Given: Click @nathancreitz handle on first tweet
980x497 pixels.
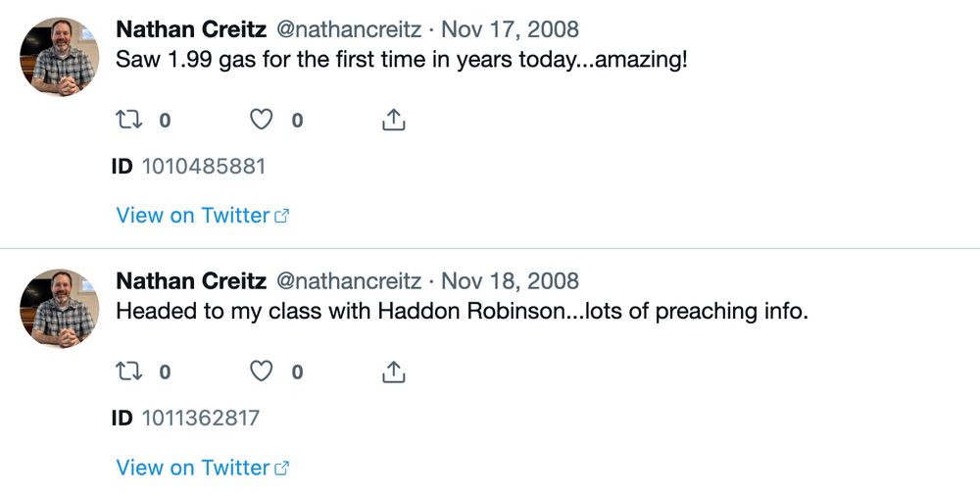Looking at the screenshot, I should pos(349,29).
